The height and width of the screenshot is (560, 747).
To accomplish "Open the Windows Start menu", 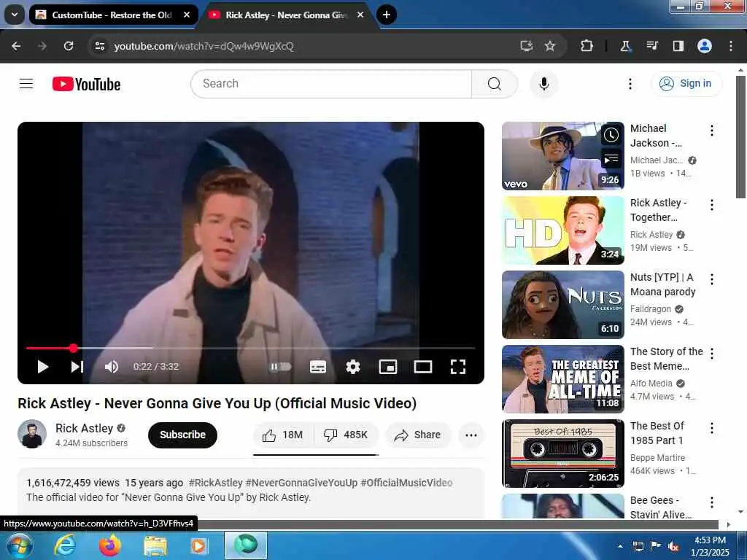I will [x=19, y=545].
